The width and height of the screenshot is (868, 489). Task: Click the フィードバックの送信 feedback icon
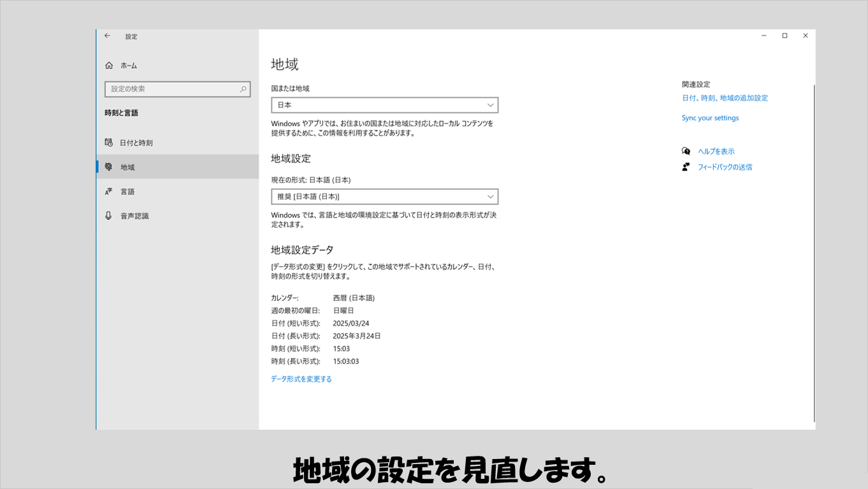(x=686, y=167)
